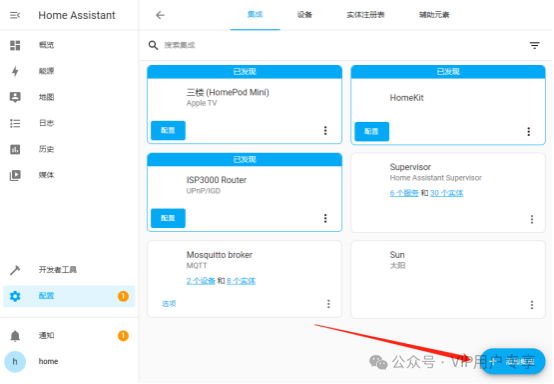This screenshot has height=384, width=554.
Task: Open the filter icon in search bar
Action: [x=535, y=45]
